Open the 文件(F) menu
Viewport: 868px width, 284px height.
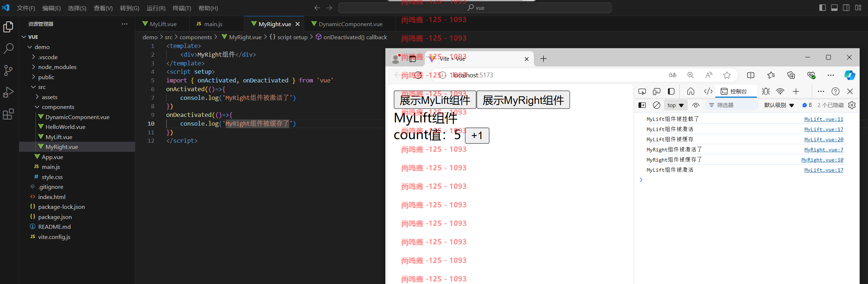pyautogui.click(x=26, y=8)
